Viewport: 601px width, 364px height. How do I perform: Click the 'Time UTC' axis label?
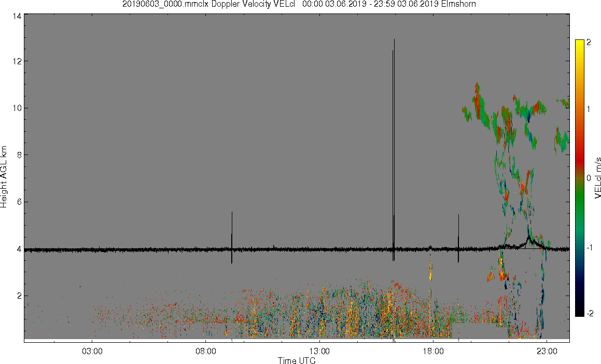[x=297, y=360]
